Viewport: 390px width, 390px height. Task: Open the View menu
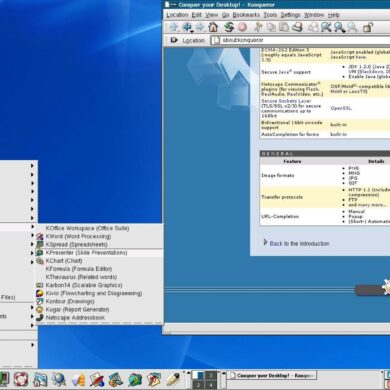[x=212, y=15]
